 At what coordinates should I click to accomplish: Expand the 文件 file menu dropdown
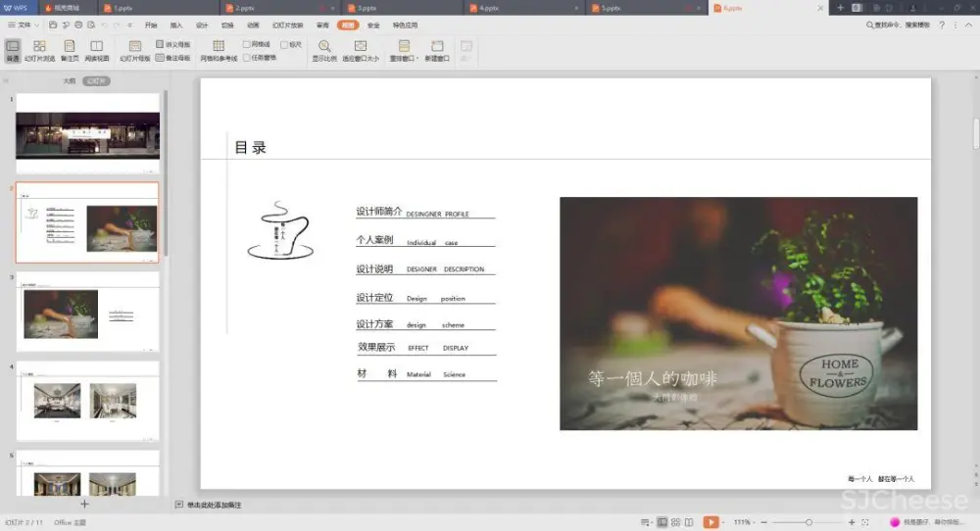click(x=24, y=25)
